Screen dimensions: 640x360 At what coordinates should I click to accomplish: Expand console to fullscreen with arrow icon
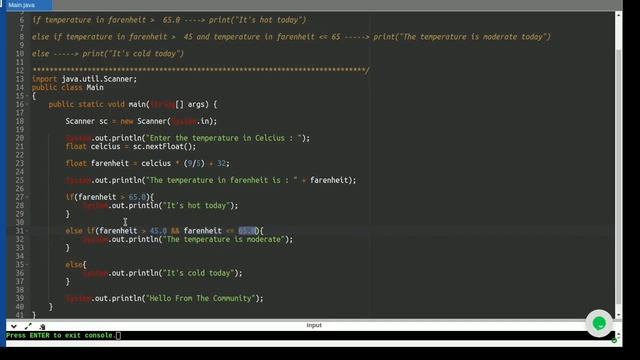tap(28, 327)
